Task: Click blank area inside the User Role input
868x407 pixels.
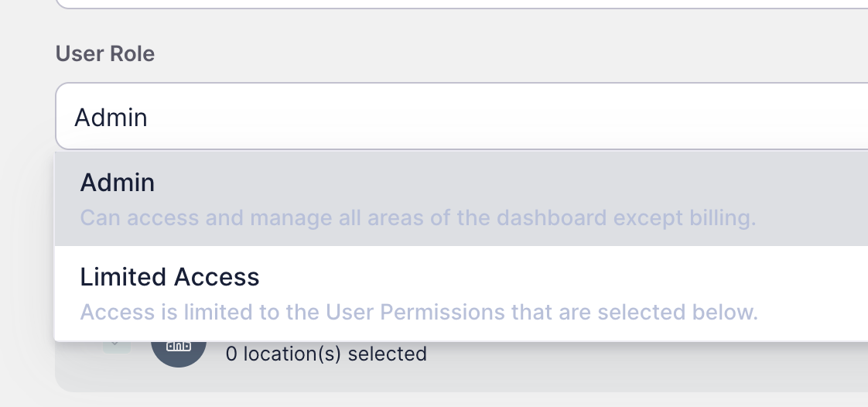Action: click(498, 116)
